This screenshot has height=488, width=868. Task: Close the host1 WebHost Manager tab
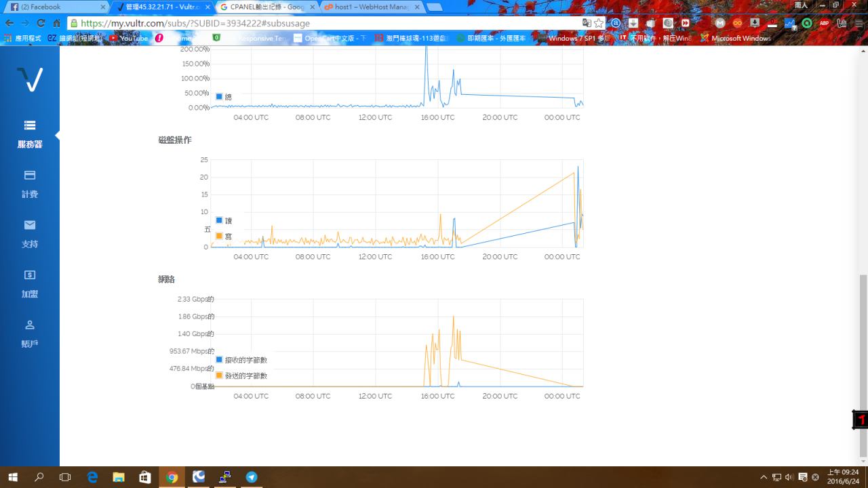(416, 7)
